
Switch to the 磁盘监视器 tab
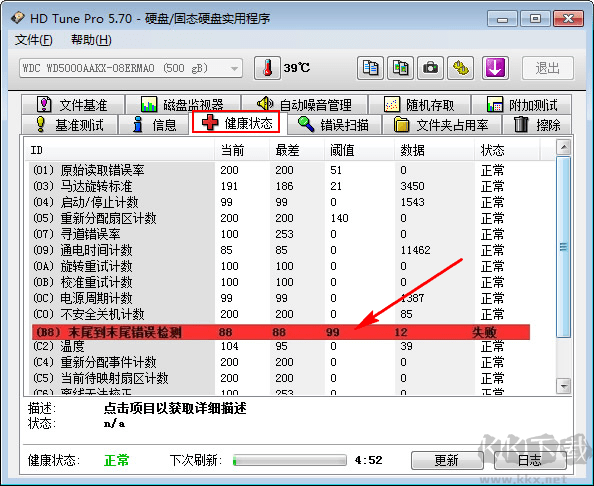tap(183, 105)
